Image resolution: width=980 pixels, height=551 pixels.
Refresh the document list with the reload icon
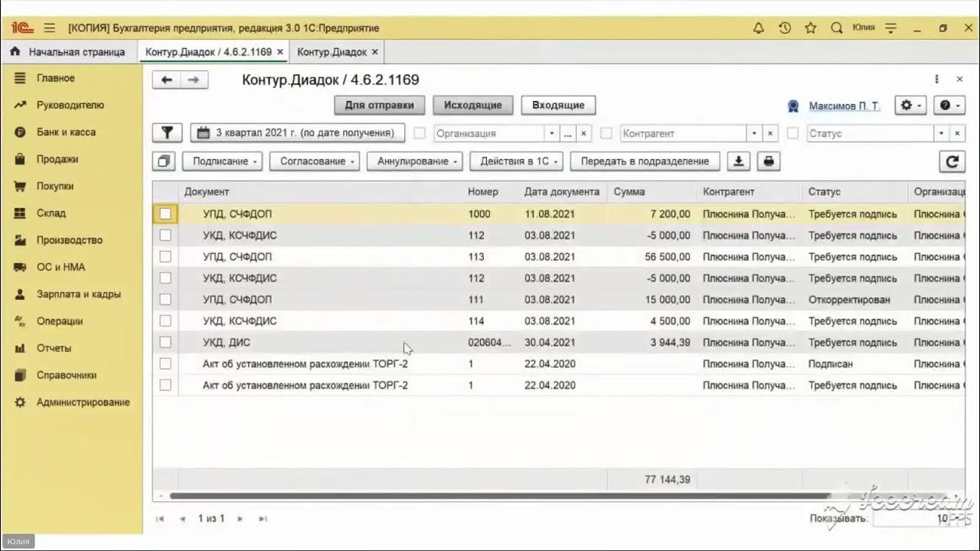tap(952, 161)
